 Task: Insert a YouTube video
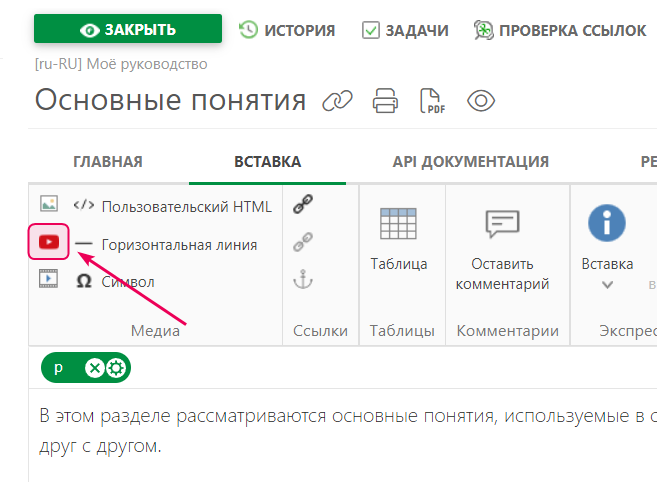pos(49,242)
